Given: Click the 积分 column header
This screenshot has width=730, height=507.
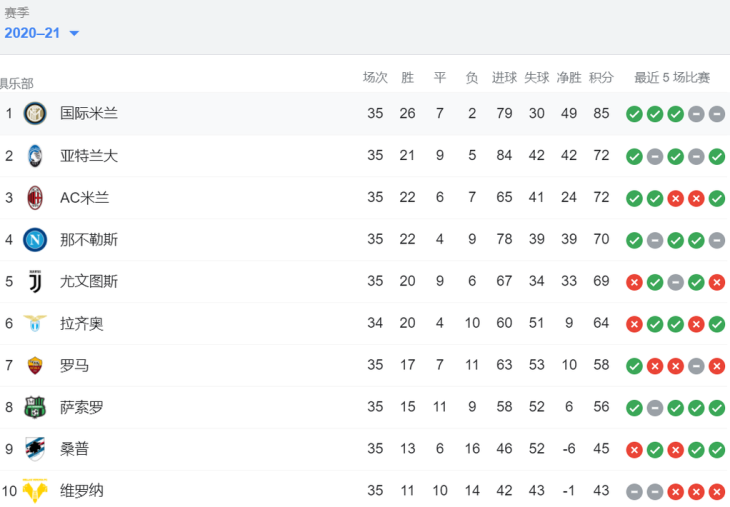Looking at the screenshot, I should click(601, 77).
